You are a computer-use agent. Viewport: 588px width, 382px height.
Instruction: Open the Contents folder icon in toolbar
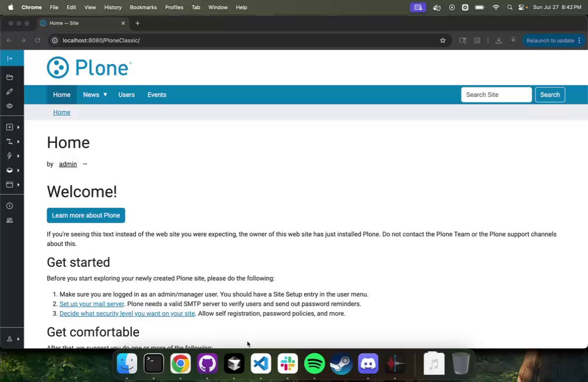(x=10, y=77)
